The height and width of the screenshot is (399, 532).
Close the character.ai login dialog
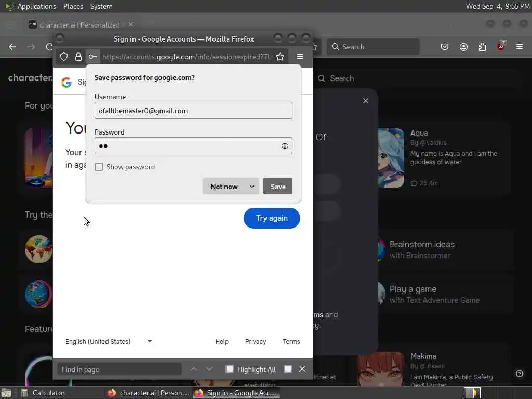(366, 101)
